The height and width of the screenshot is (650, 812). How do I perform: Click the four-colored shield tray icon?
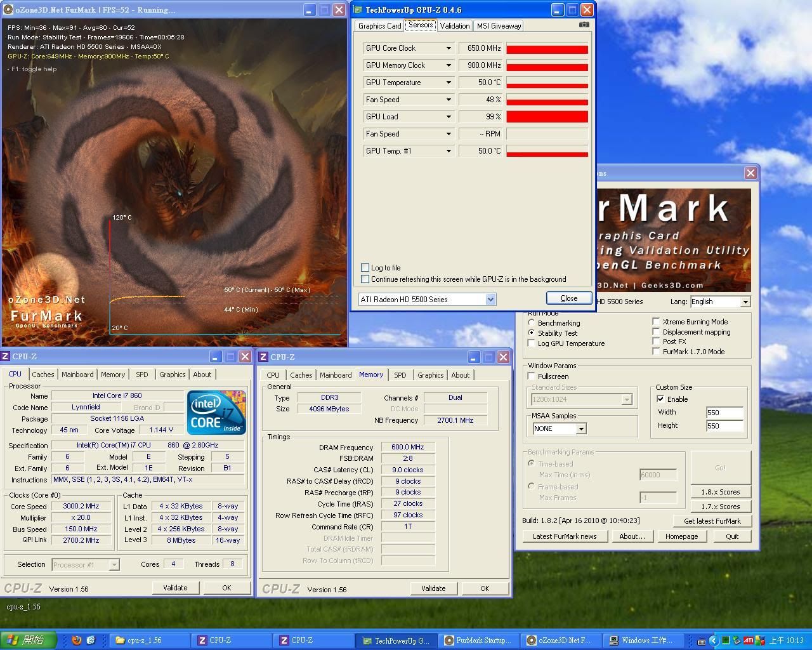759,640
